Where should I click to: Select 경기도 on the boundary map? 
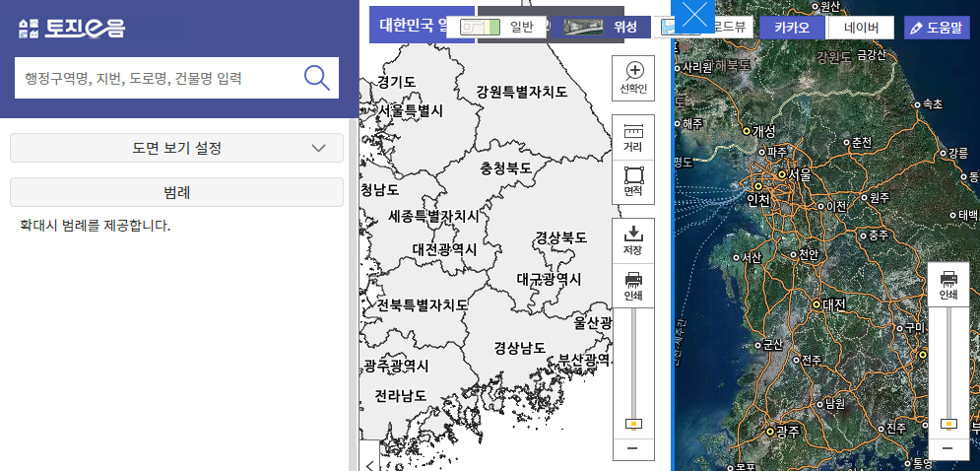396,82
